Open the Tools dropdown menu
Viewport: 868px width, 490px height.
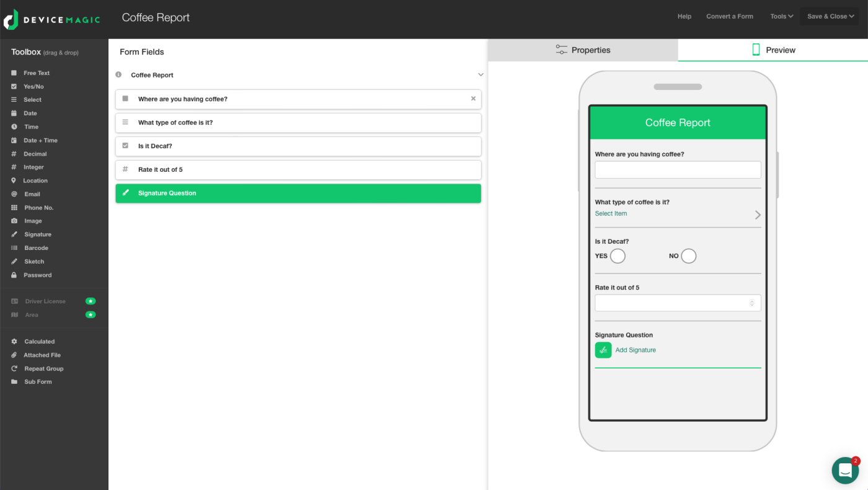tap(781, 17)
